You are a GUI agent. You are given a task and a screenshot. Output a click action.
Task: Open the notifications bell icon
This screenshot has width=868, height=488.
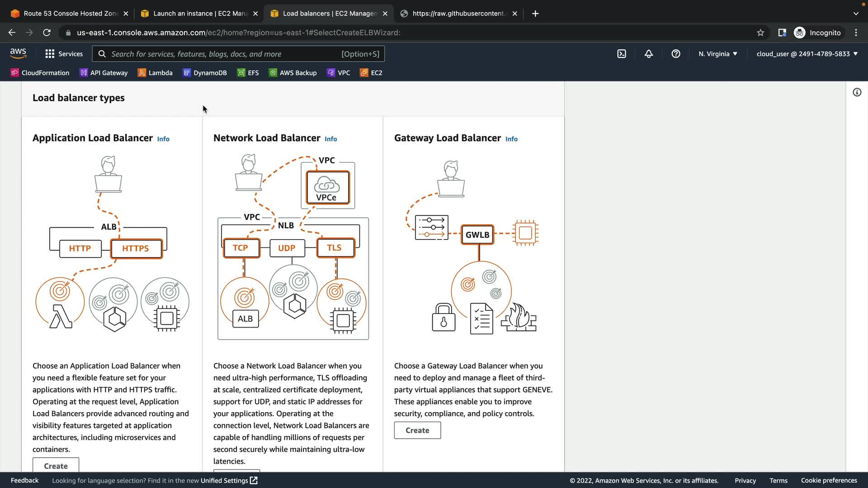(x=649, y=54)
